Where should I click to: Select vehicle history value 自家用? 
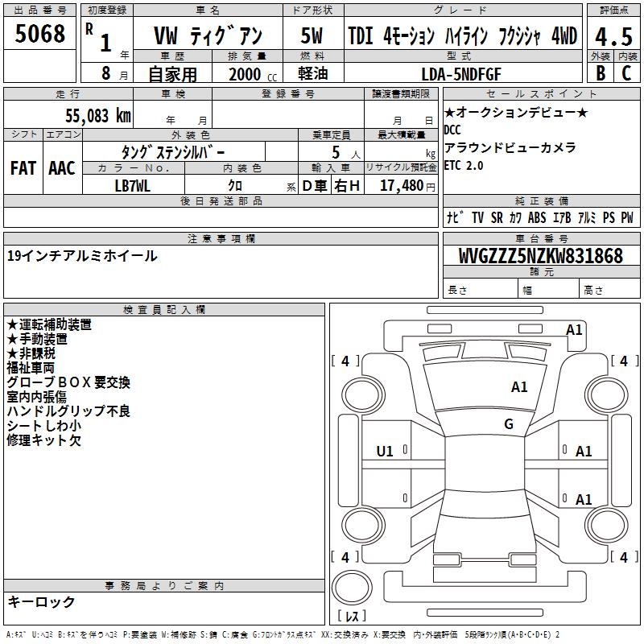pyautogui.click(x=172, y=74)
